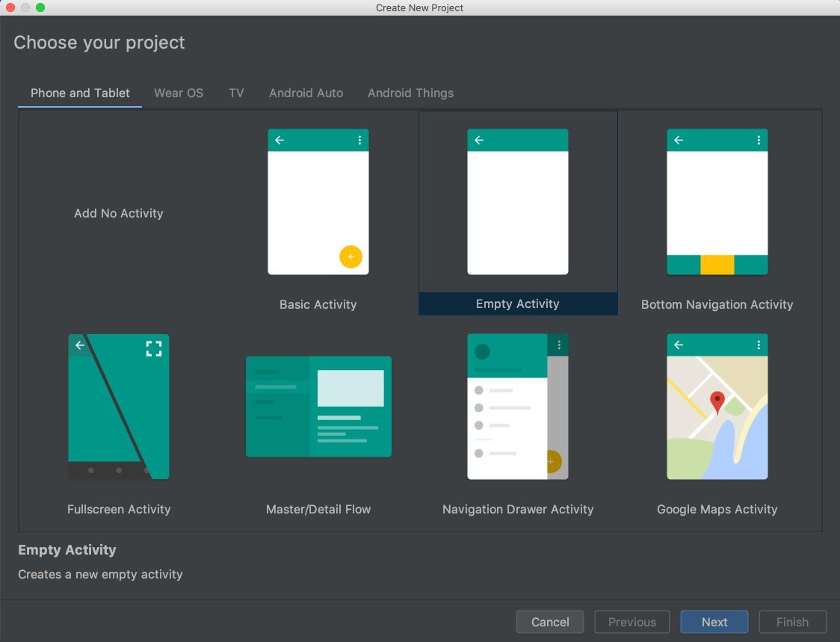Image resolution: width=840 pixels, height=642 pixels.
Task: Click the Bottom Navigation Activity label
Action: point(717,304)
